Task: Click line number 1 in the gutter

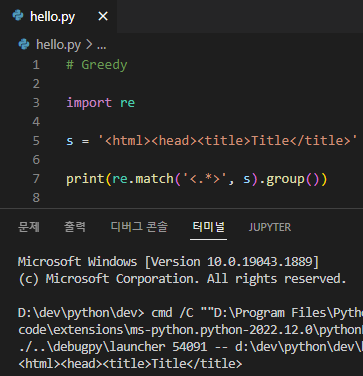Action: pos(36,65)
